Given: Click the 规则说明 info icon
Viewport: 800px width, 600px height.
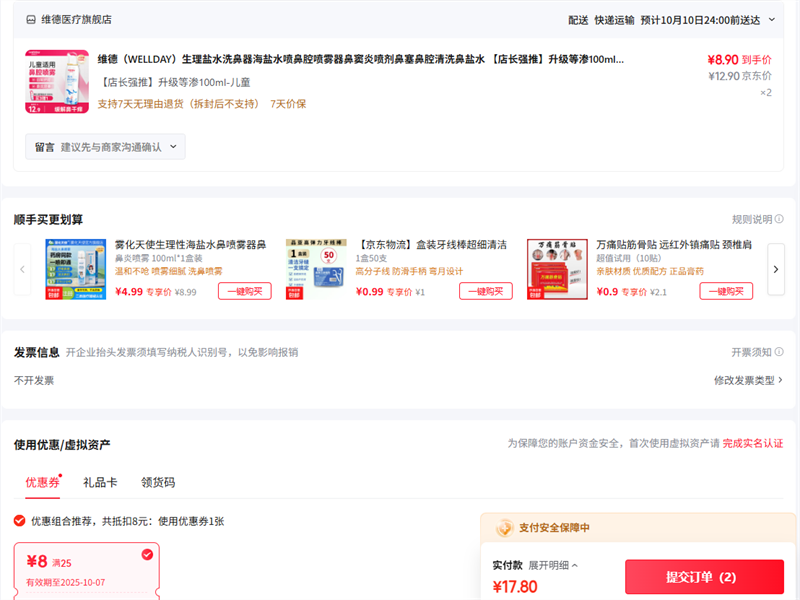Looking at the screenshot, I should (x=779, y=219).
